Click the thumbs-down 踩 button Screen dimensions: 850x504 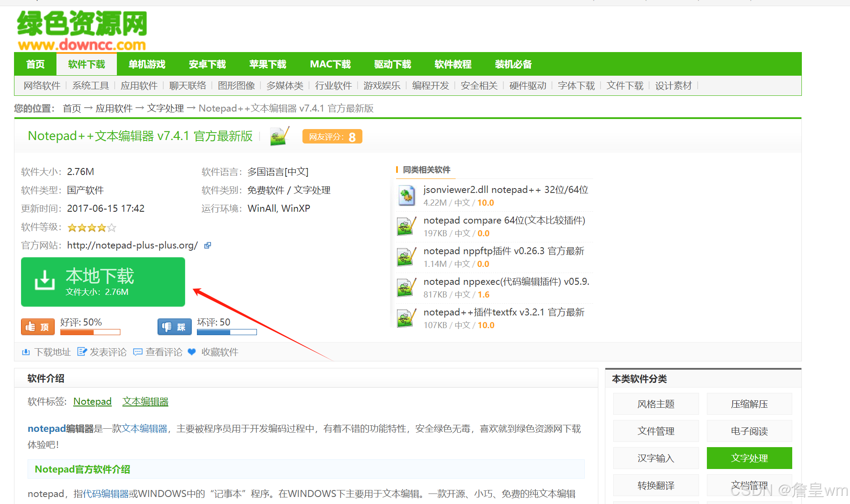174,327
